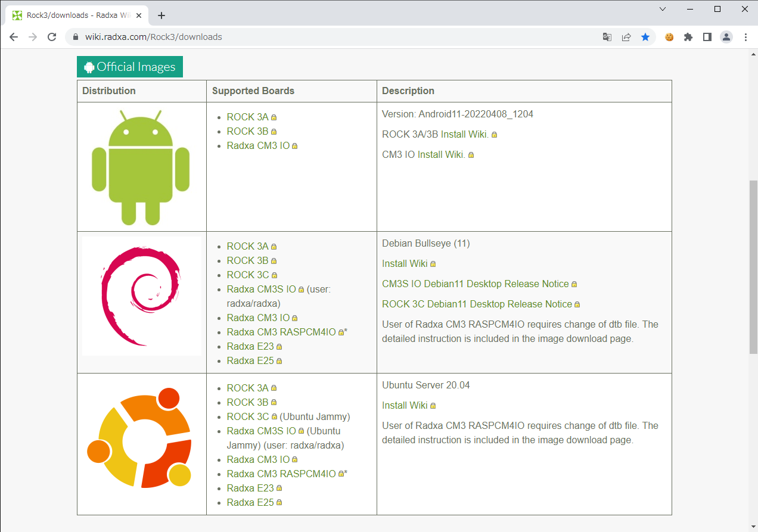Toggle the browser side panel

tap(707, 37)
